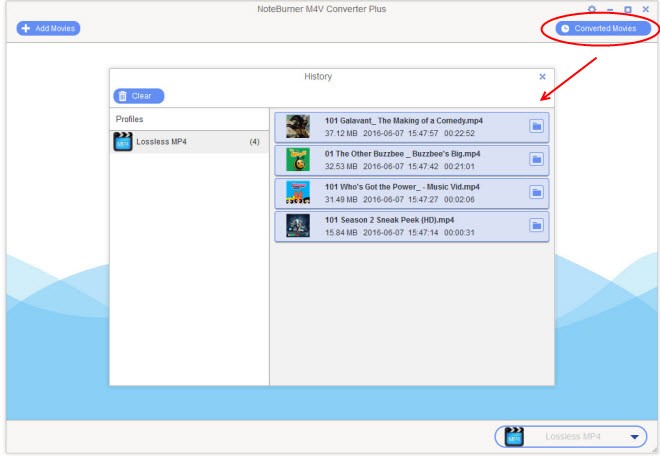660x456 pixels.
Task: Click the Profiles header
Action: click(130, 119)
